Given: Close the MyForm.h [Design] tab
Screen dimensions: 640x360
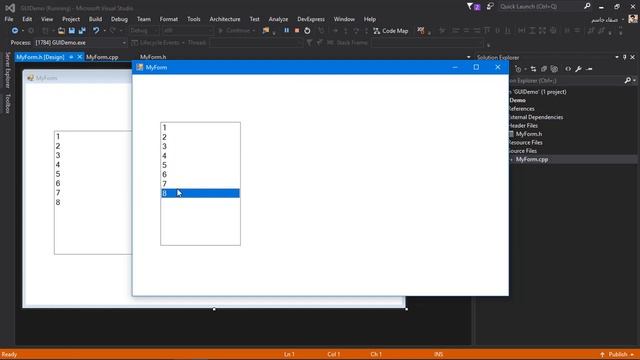Looking at the screenshot, I should tap(80, 57).
